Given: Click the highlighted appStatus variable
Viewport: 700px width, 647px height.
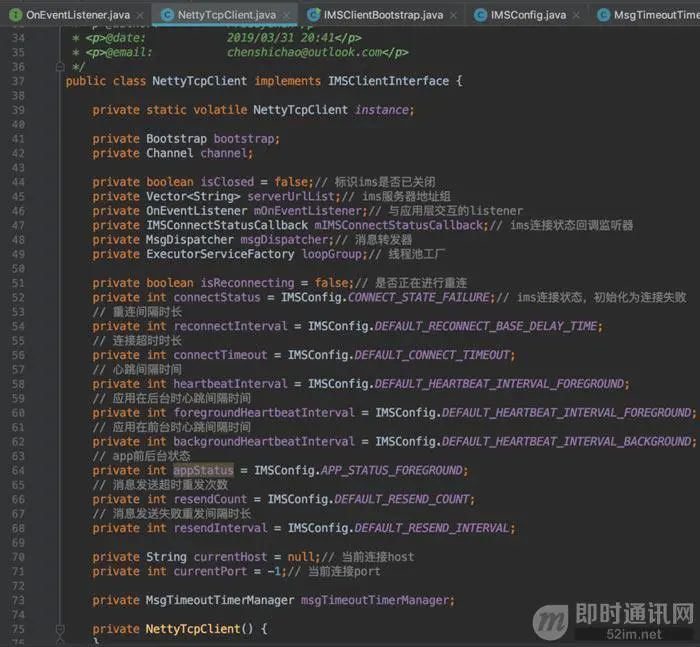Looking at the screenshot, I should point(203,470).
